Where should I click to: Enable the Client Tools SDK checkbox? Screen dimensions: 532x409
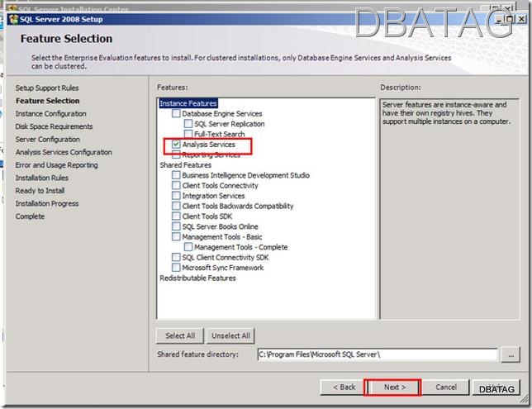(x=176, y=216)
